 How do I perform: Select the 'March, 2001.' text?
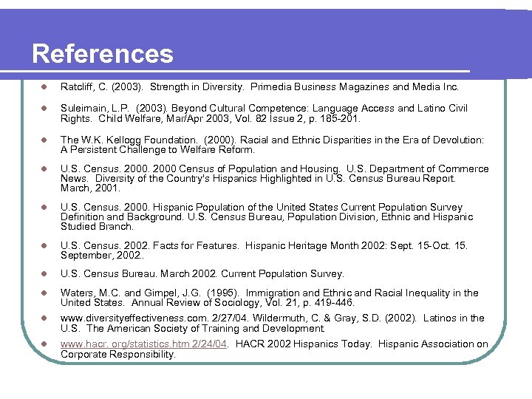(x=90, y=188)
